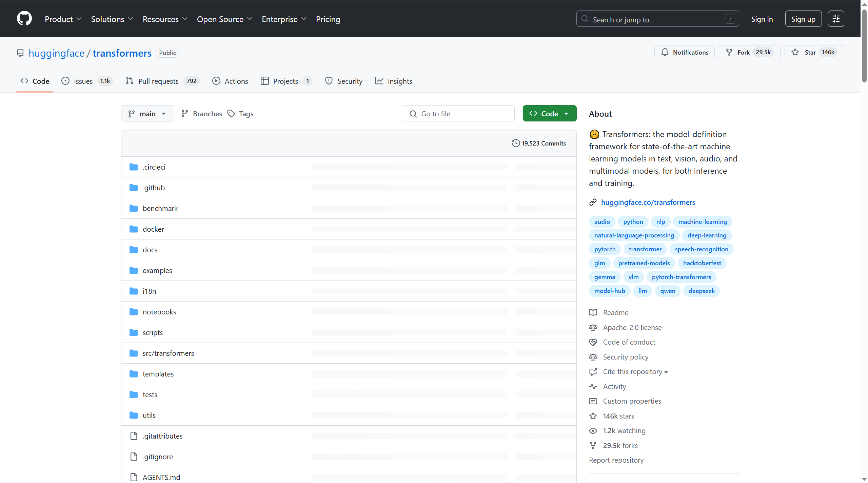Open the tests folder
This screenshot has height=483, width=868.
tap(150, 394)
